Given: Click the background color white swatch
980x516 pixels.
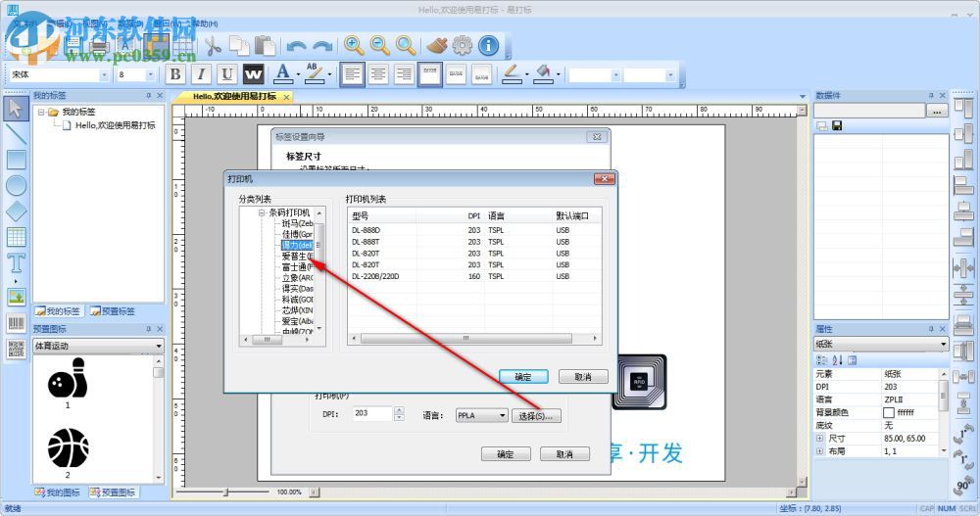Looking at the screenshot, I should [889, 412].
